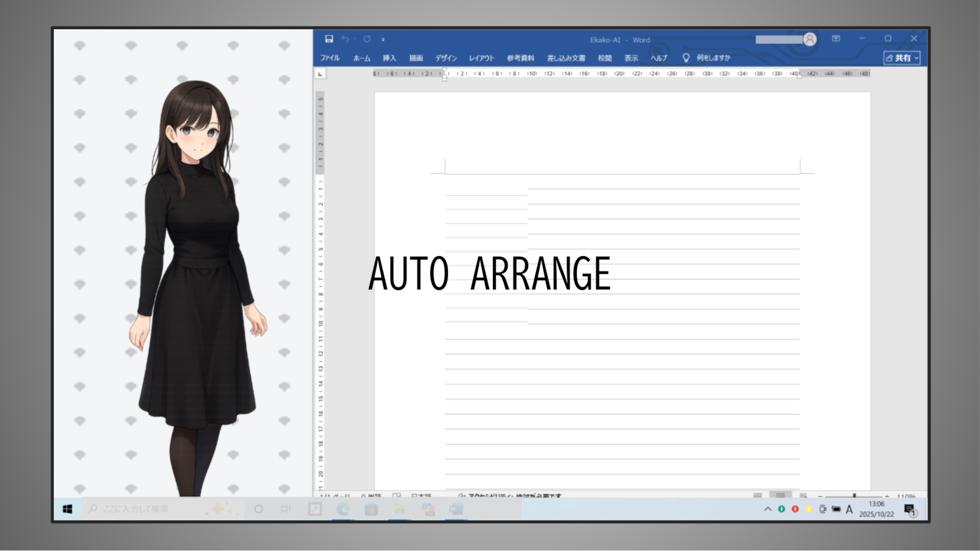Open the ファイル tab

coord(330,58)
